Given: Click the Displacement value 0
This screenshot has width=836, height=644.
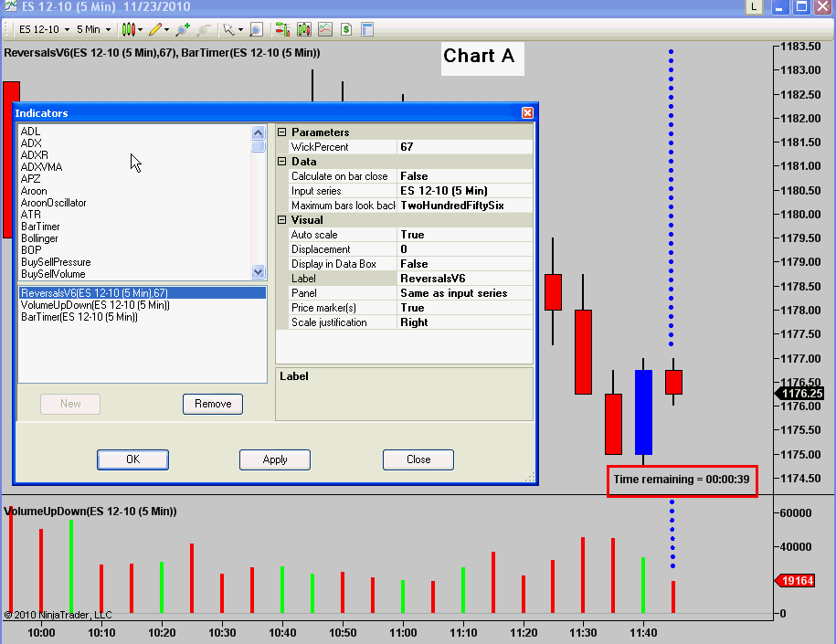Looking at the screenshot, I should coord(465,249).
